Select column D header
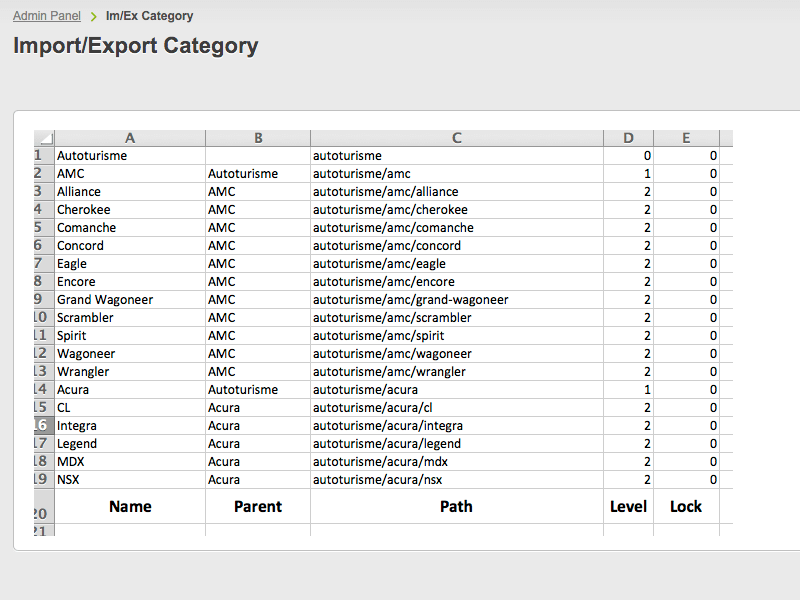Screen dimensions: 800x600 pyautogui.click(x=629, y=138)
